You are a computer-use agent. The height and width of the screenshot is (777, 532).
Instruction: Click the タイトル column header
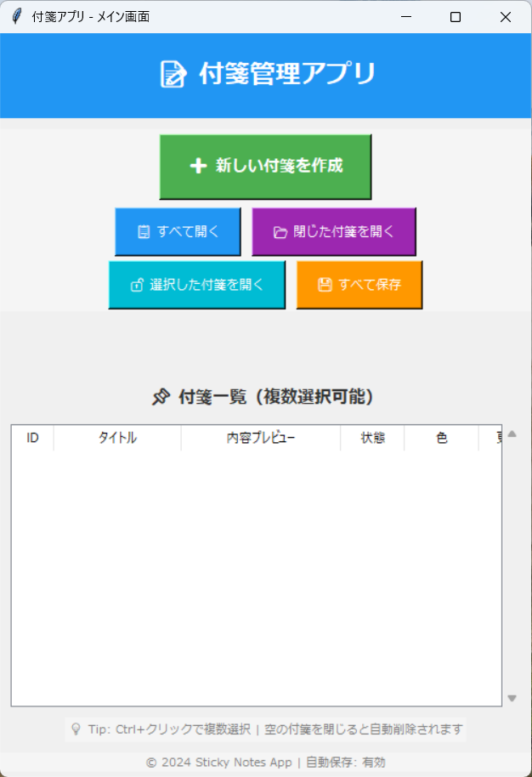coord(117,438)
